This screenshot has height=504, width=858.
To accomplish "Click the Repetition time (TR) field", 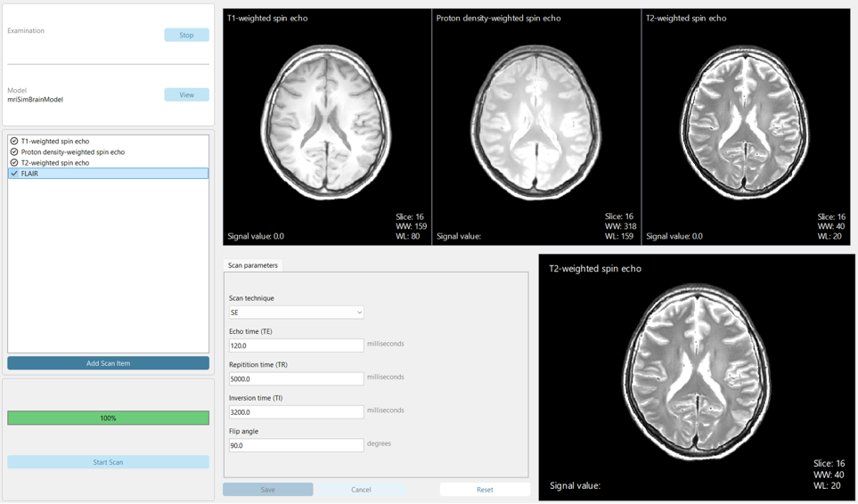I will pos(296,378).
